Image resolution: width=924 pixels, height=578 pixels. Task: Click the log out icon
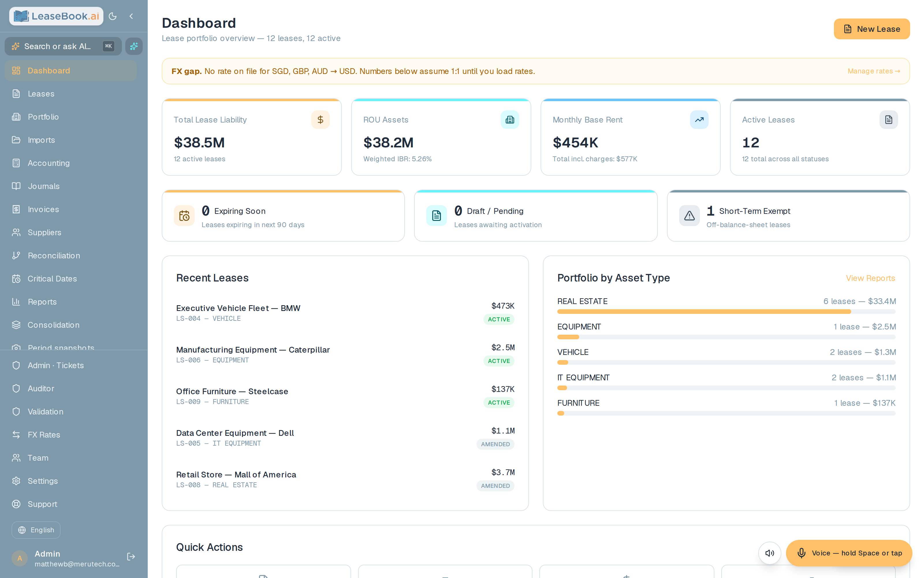[131, 557]
